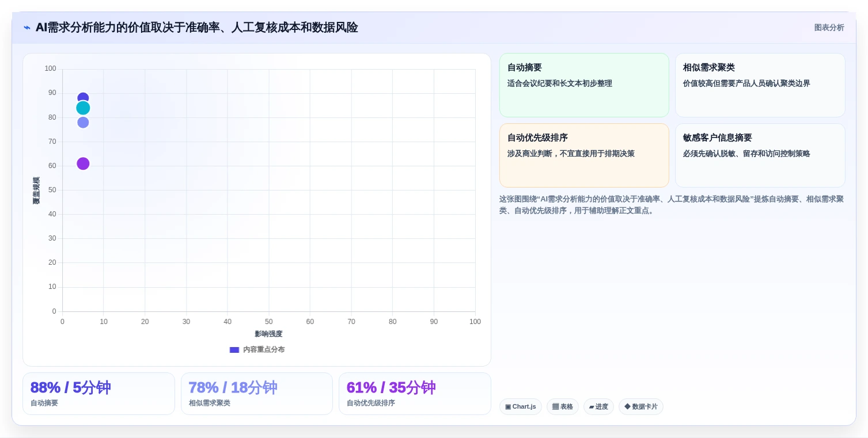Click the 50 label on the x-axis
The image size is (868, 438).
[269, 322]
